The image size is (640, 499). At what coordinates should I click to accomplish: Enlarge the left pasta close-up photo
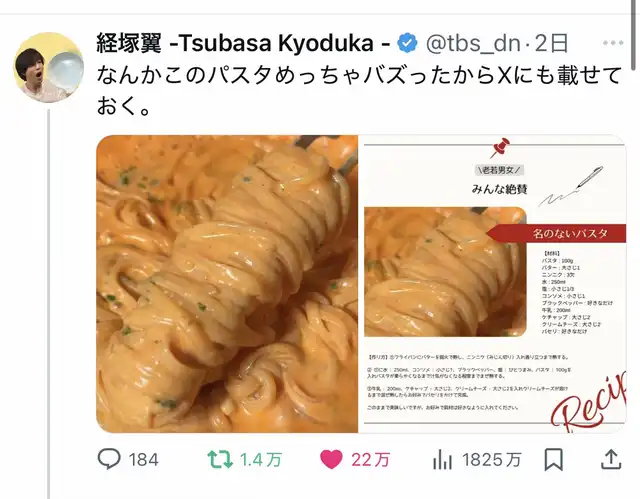click(x=227, y=284)
